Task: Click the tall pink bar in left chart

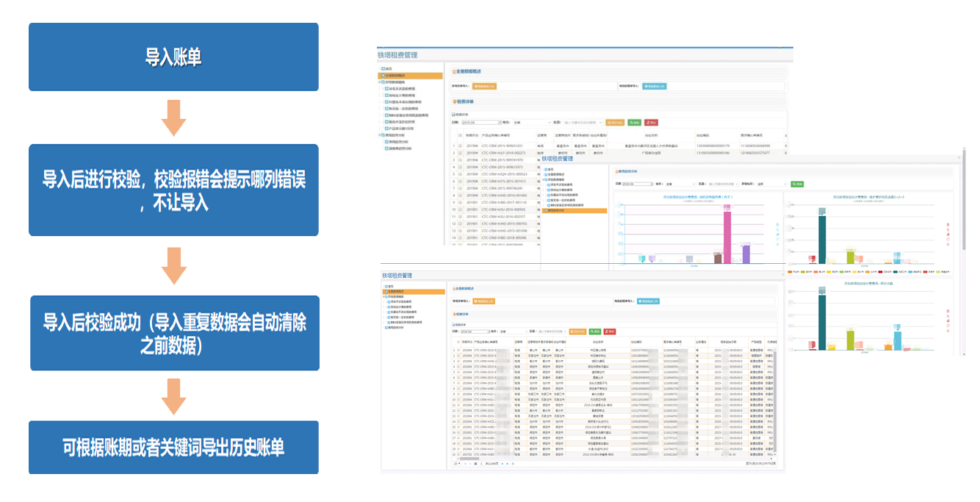Action: tap(727, 234)
